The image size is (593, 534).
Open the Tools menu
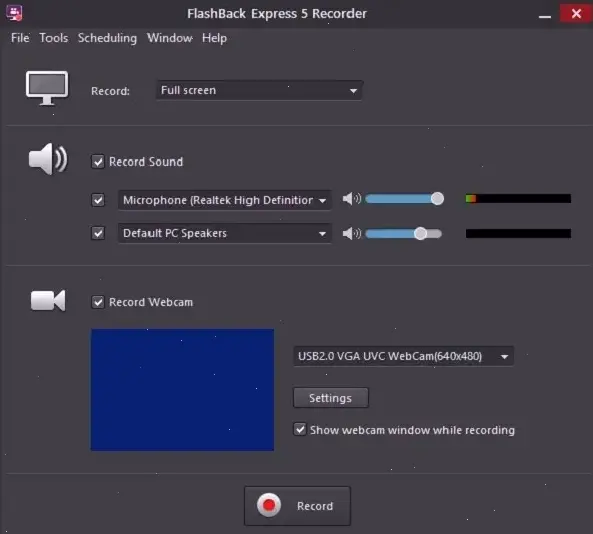click(54, 38)
